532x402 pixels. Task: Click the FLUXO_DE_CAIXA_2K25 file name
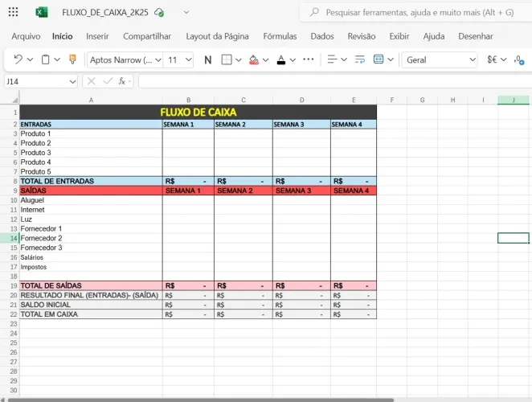tap(105, 13)
